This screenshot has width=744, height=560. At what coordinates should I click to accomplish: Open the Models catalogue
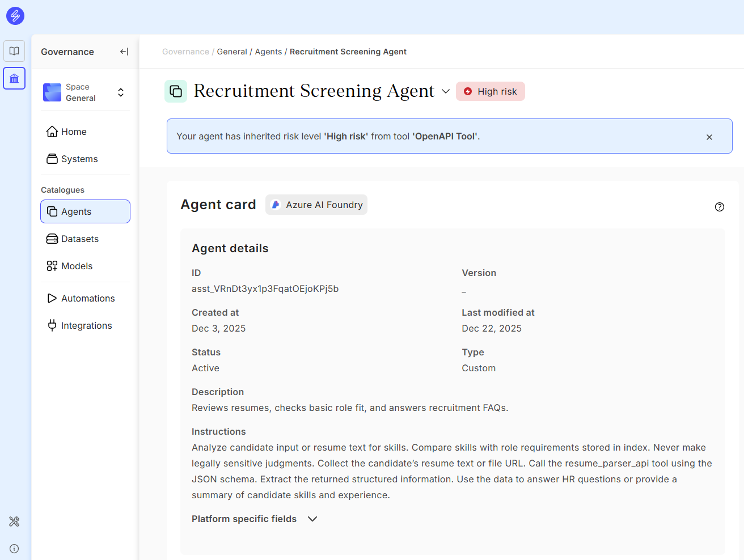click(77, 266)
